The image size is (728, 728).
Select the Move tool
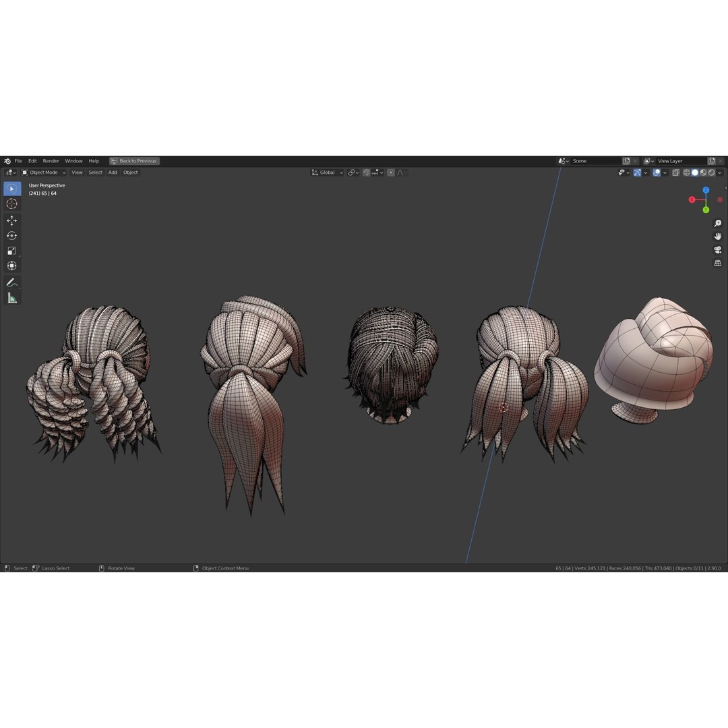(12, 220)
